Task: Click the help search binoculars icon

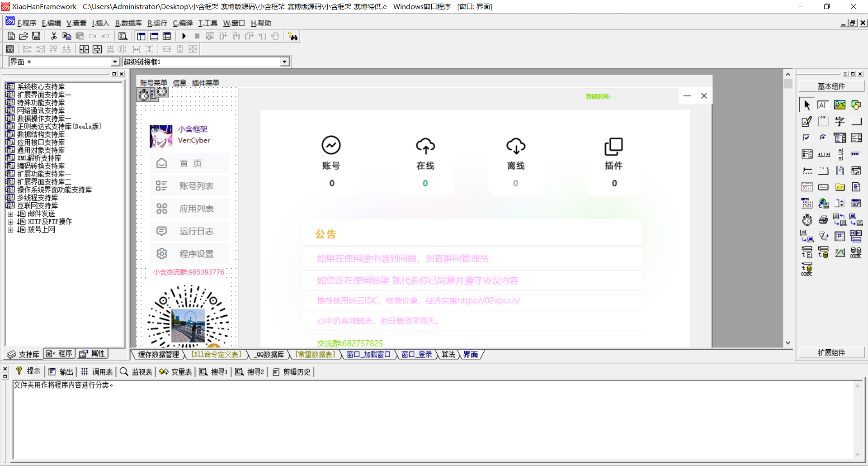Action: pos(293,36)
